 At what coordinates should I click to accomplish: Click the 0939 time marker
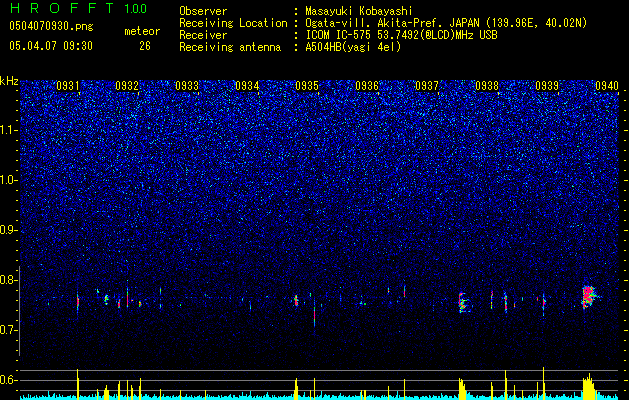click(547, 85)
